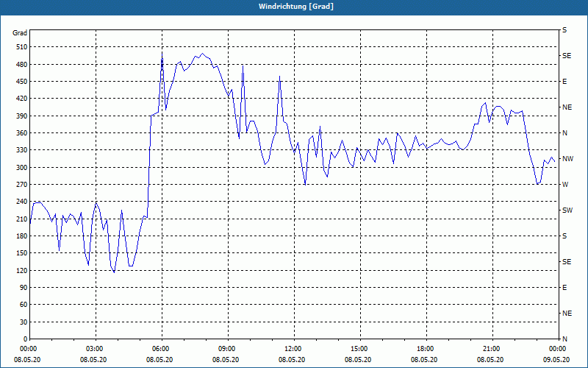Image resolution: width=588 pixels, height=368 pixels.
Task: Select the 270 y-axis value
Action: 22,185
